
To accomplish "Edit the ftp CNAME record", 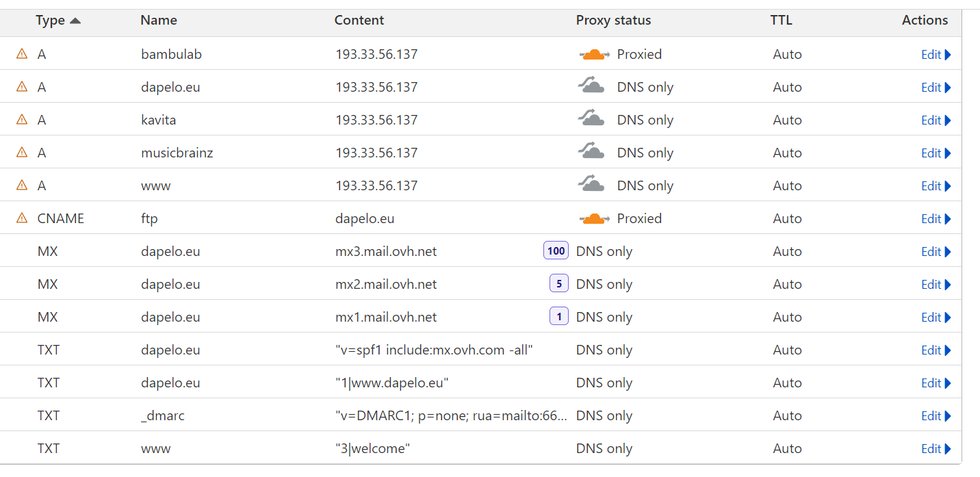I will coord(936,219).
